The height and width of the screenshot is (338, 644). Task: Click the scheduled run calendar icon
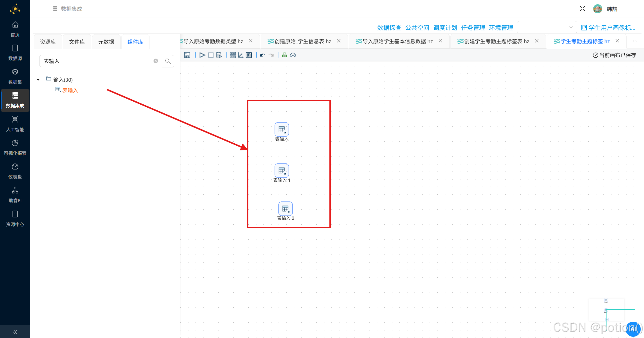pyautogui.click(x=219, y=55)
